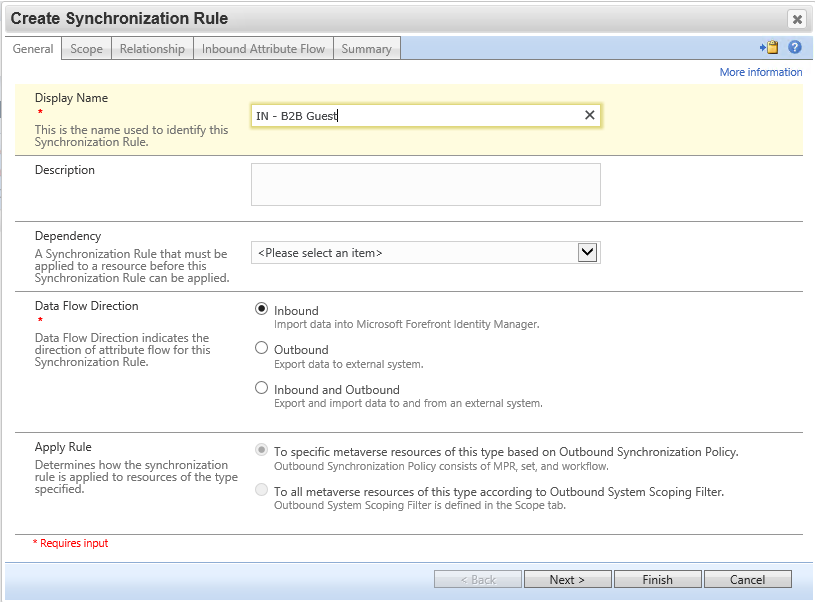815x602 pixels.
Task: Open the Dependency dropdown list
Action: tap(587, 253)
